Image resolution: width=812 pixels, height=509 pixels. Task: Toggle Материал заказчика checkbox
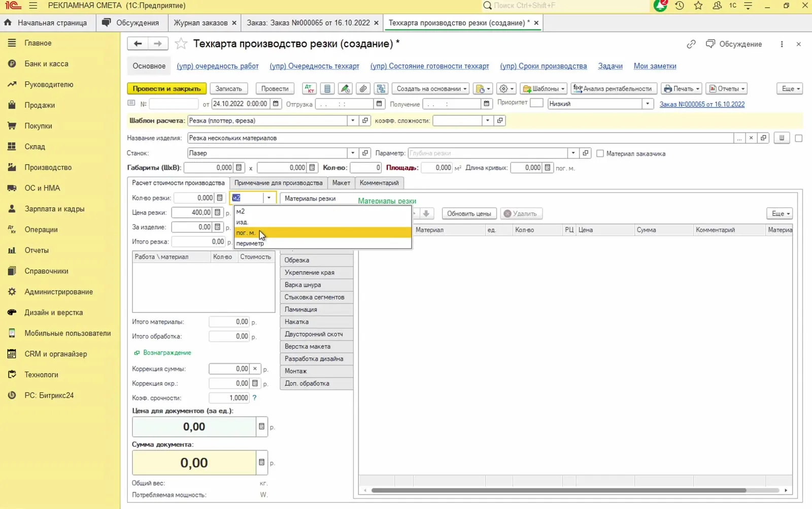[x=600, y=153]
